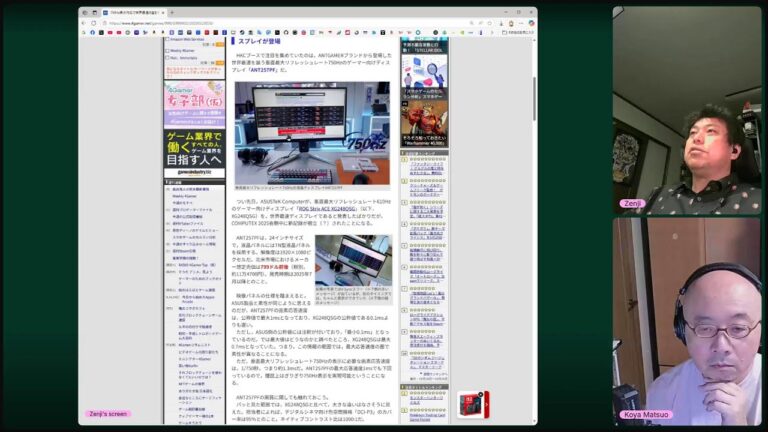Close the 4Gamer article tab
The width and height of the screenshot is (768, 432).
tap(163, 12)
